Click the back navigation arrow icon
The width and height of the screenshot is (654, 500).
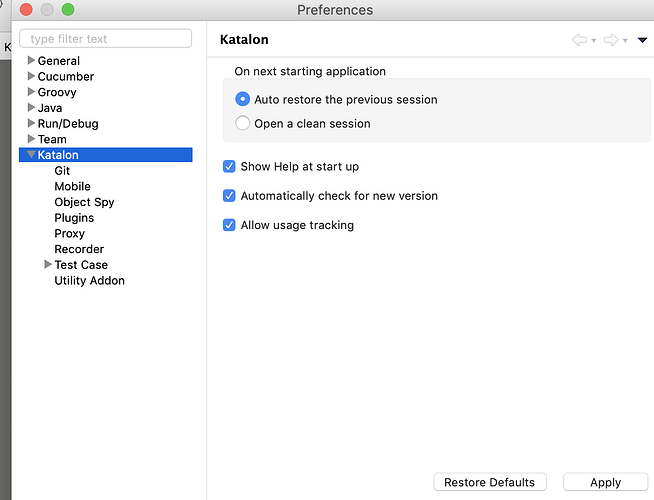click(579, 40)
